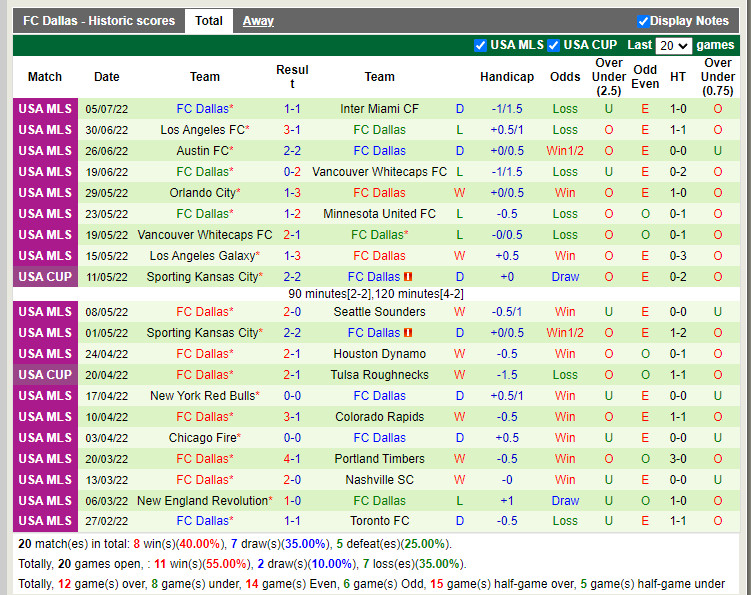Uncheck the USA MLS filter checkbox

(x=480, y=45)
